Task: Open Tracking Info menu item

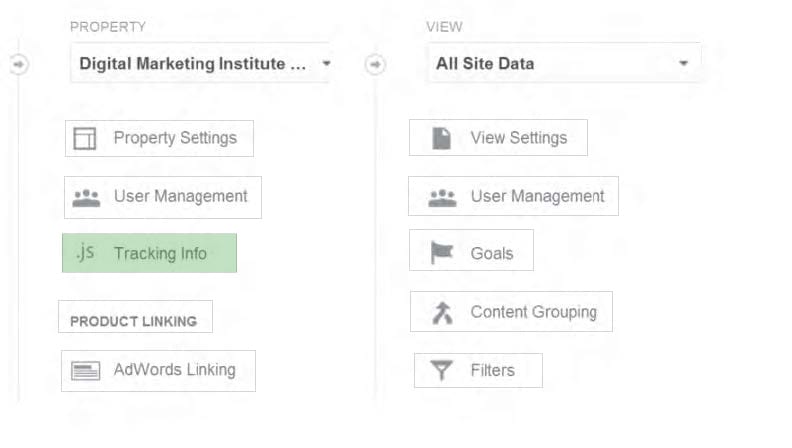Action: (x=150, y=253)
